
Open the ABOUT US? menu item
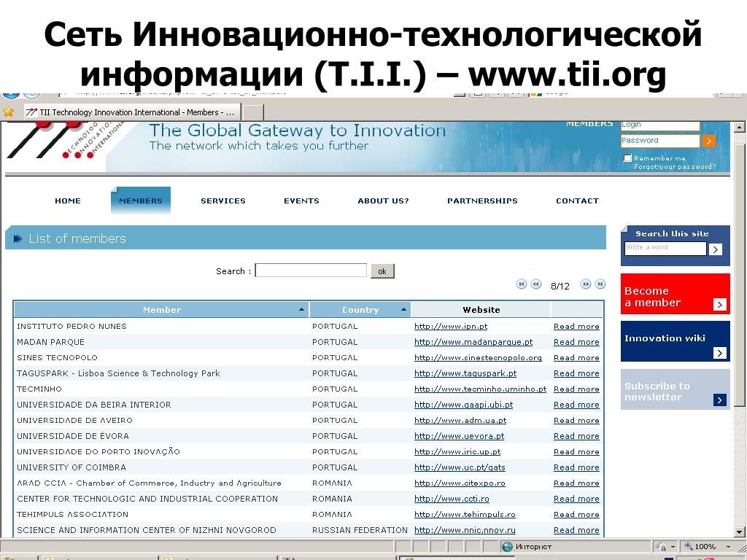click(x=383, y=201)
